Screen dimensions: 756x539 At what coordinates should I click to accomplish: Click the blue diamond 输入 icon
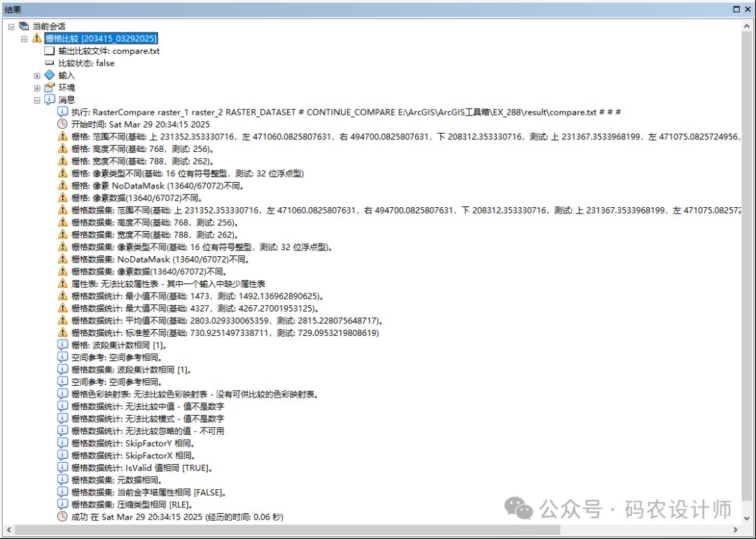[x=49, y=75]
